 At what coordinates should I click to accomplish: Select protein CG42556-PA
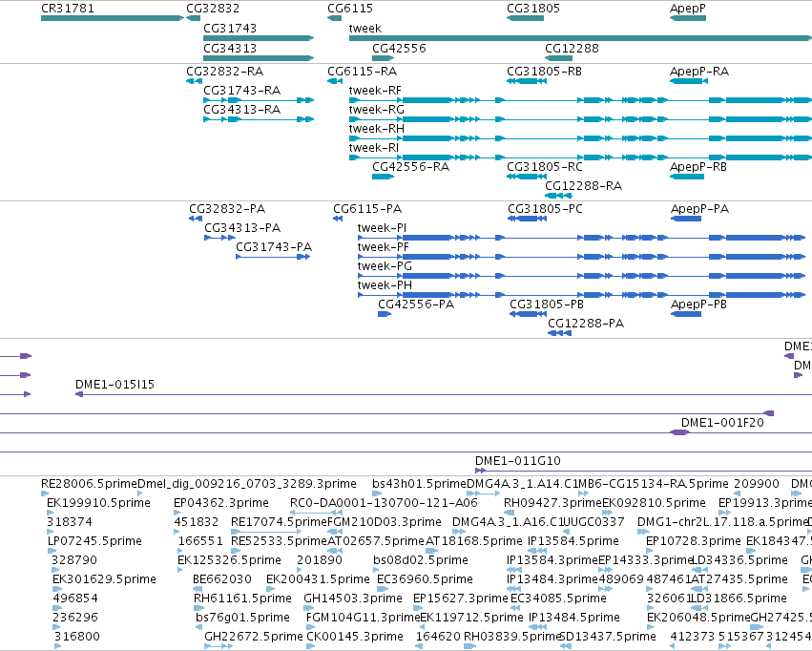(385, 314)
